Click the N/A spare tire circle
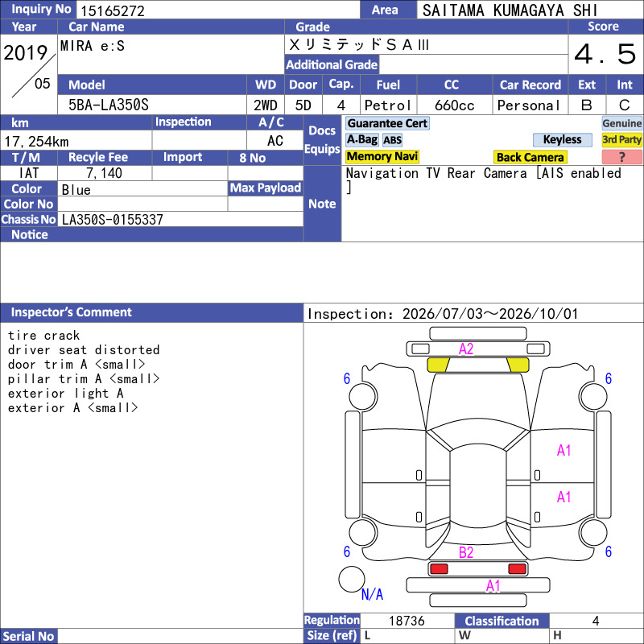 point(352,579)
